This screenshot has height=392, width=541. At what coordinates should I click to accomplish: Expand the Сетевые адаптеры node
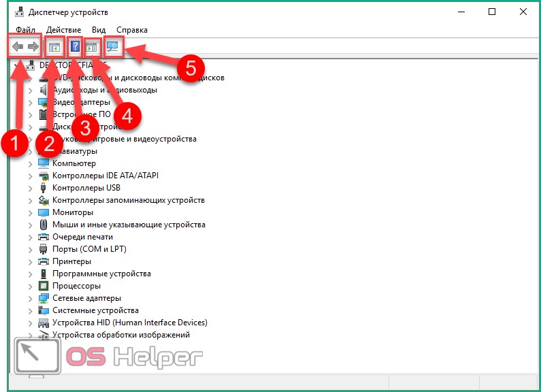[x=31, y=299]
